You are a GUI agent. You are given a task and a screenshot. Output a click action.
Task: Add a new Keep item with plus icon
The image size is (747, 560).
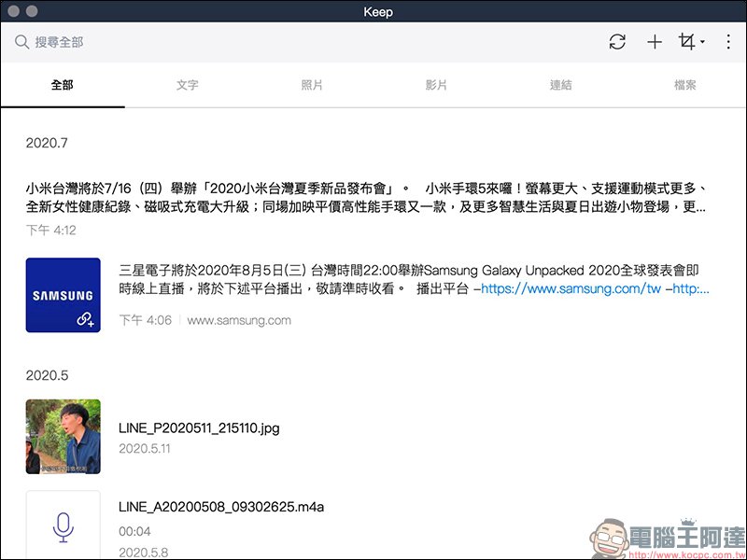[x=655, y=42]
